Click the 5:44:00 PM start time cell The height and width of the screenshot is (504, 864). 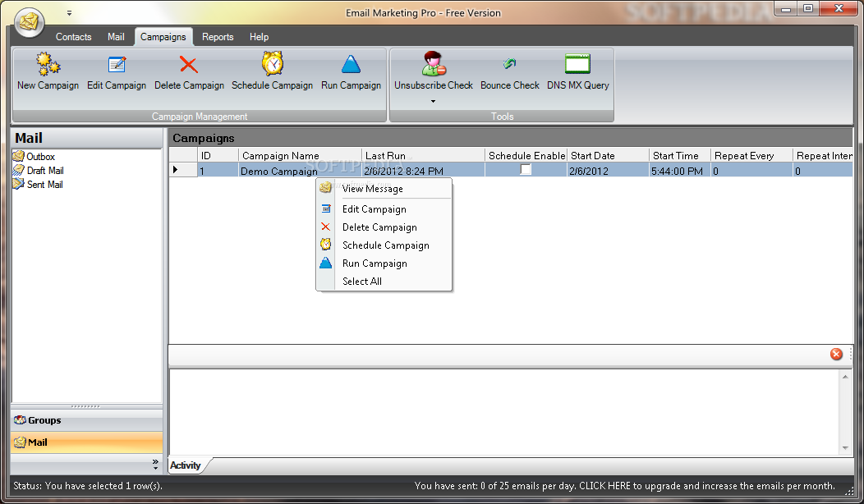pos(680,171)
